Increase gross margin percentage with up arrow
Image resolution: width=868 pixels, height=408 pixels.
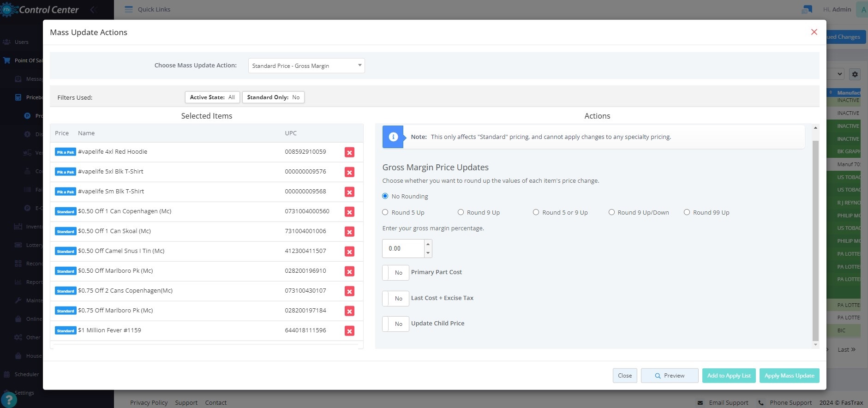428,244
